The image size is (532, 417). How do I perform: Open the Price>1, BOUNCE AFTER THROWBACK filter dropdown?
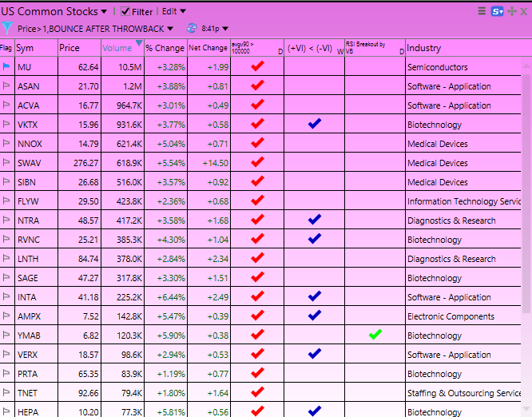(x=95, y=29)
